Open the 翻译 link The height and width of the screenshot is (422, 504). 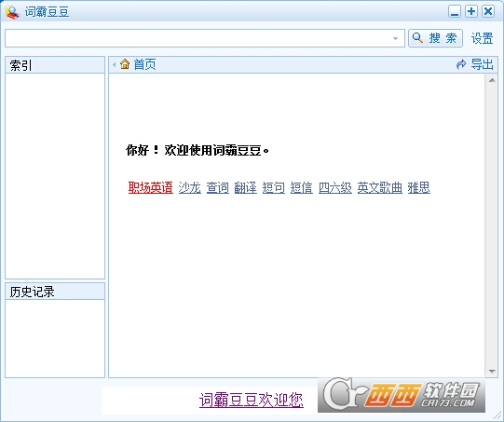[x=245, y=187]
